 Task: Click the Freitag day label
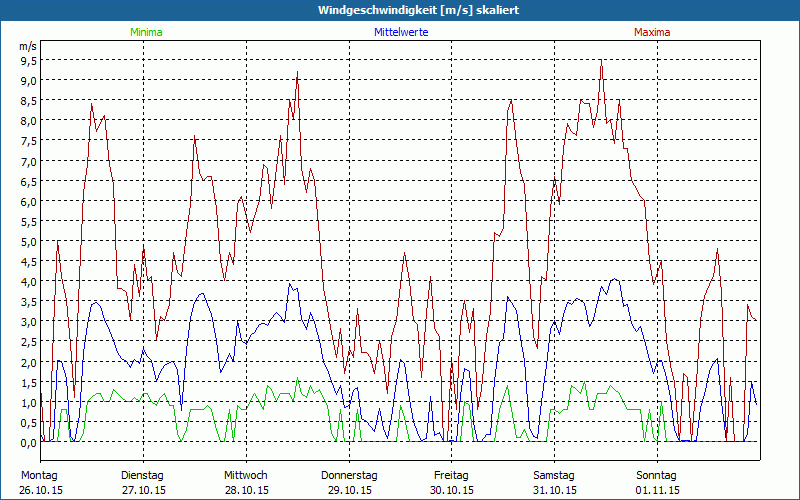[x=451, y=475]
